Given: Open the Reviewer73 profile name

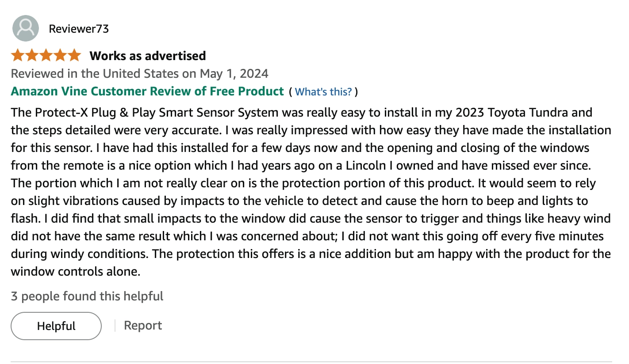Looking at the screenshot, I should pyautogui.click(x=79, y=29).
